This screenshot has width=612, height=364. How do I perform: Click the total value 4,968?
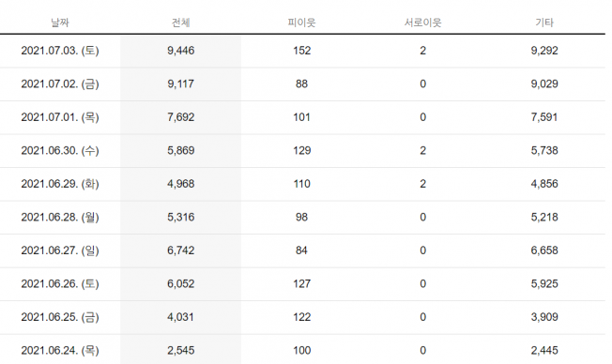(181, 184)
